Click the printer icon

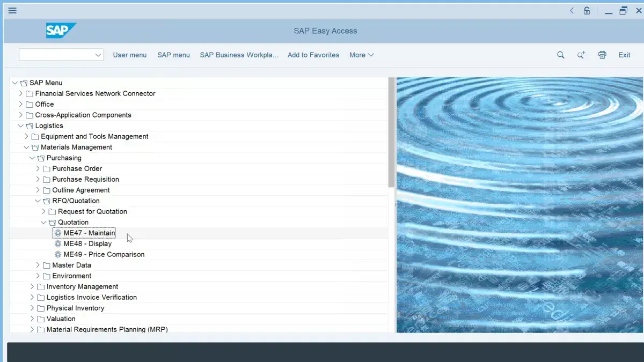602,55
